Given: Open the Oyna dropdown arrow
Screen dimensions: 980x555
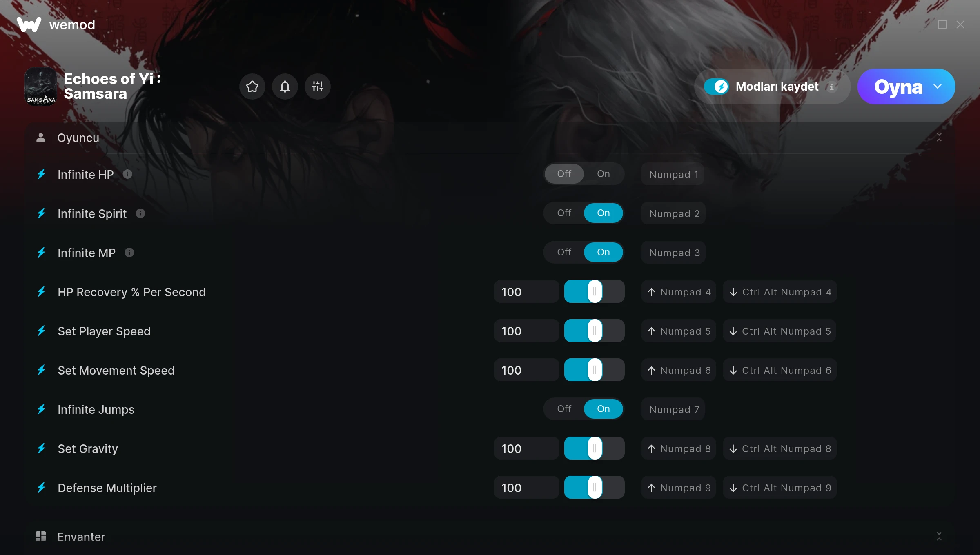Looking at the screenshot, I should tap(938, 87).
